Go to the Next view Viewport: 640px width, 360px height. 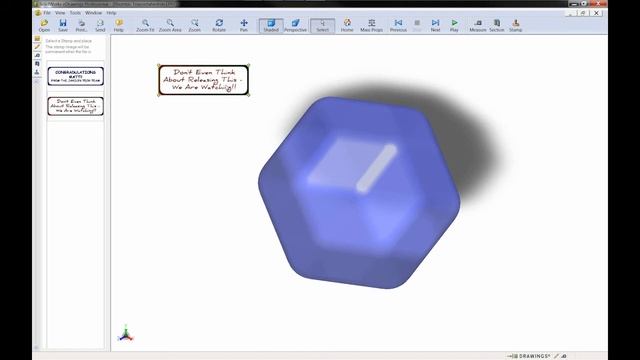(436, 25)
